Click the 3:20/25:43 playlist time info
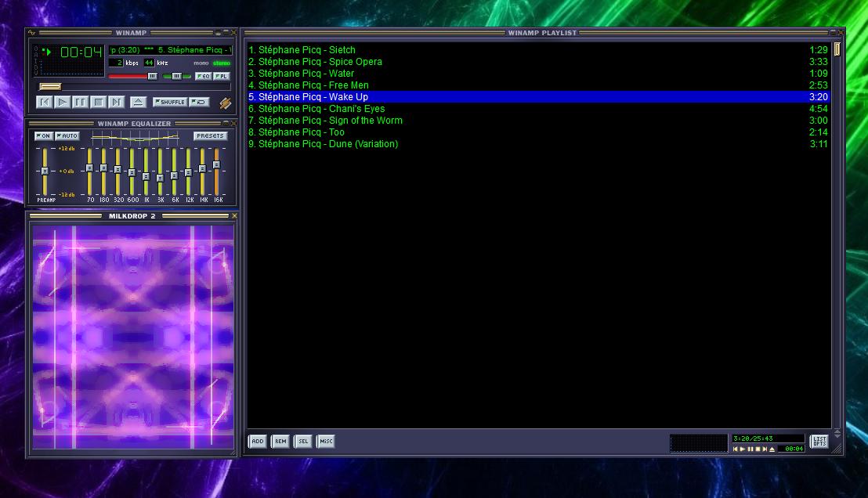The image size is (868, 498). (769, 438)
